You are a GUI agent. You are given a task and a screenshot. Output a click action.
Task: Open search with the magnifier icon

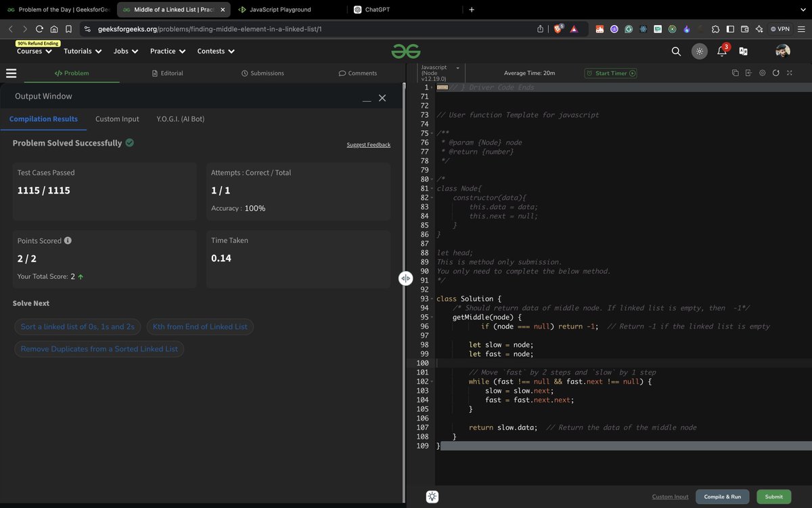coord(676,51)
